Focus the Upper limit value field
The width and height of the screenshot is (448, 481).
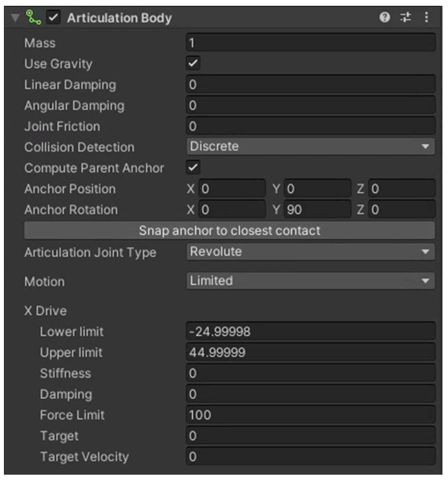[x=310, y=352]
